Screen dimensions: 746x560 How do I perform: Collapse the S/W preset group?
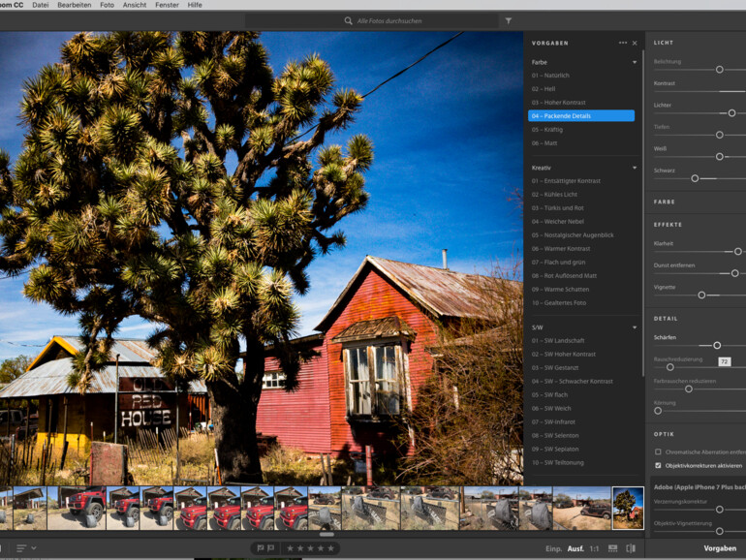click(x=635, y=327)
